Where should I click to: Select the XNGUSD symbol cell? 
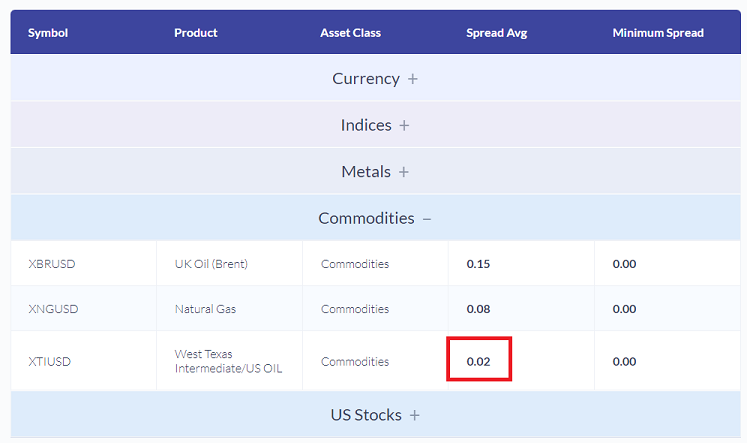tap(53, 309)
